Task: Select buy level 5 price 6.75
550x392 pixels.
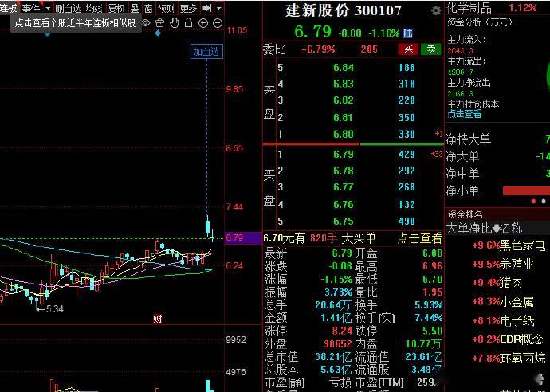Action: (x=344, y=221)
